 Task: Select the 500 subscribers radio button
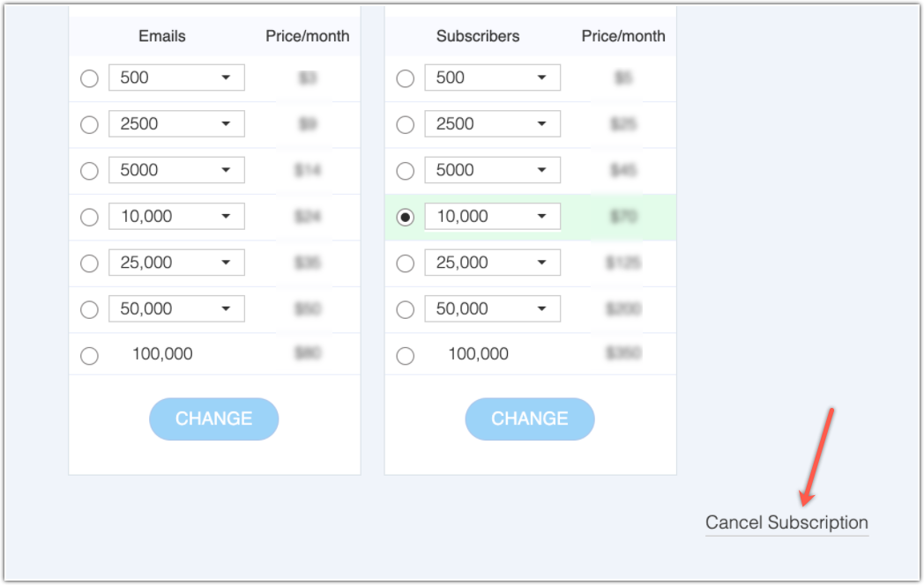[405, 78]
